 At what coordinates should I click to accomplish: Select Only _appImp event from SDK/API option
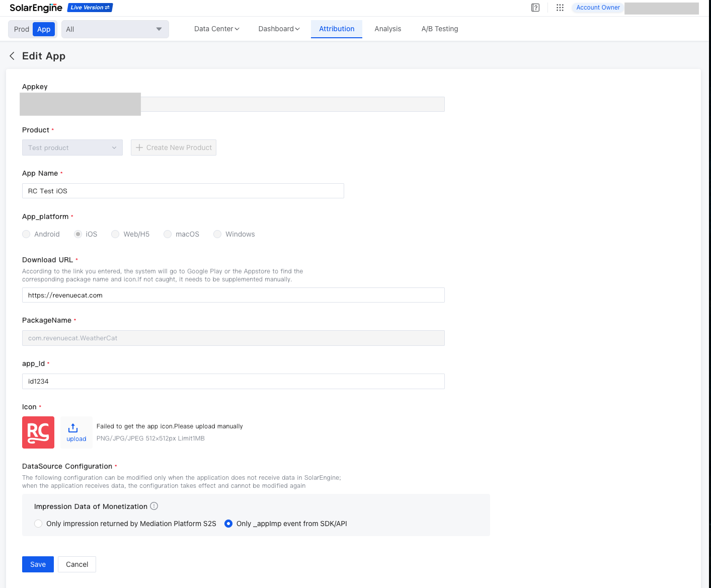(228, 524)
